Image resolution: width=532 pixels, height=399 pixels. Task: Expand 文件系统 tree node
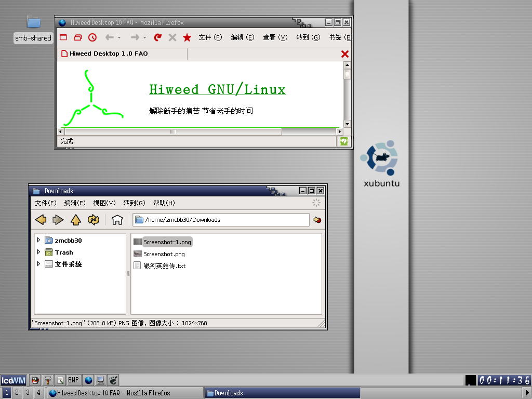tap(38, 264)
